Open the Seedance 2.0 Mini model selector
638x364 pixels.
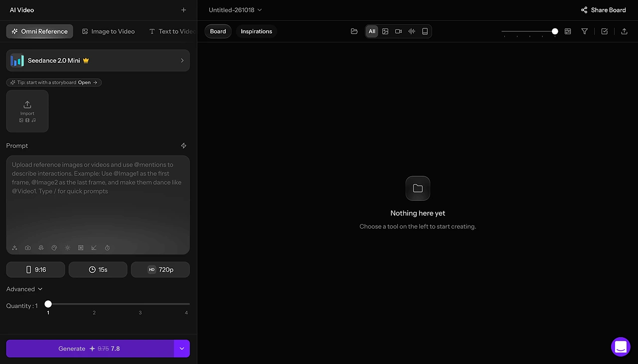click(x=98, y=60)
